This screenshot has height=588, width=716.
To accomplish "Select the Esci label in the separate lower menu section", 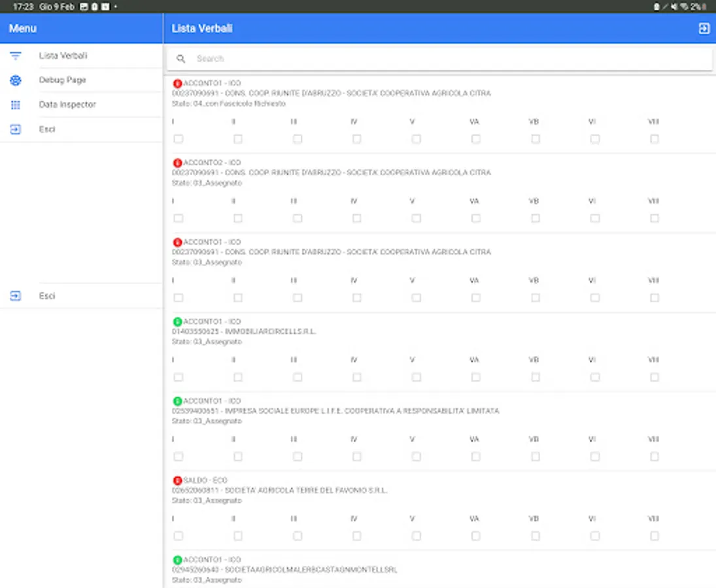I will coord(47,295).
